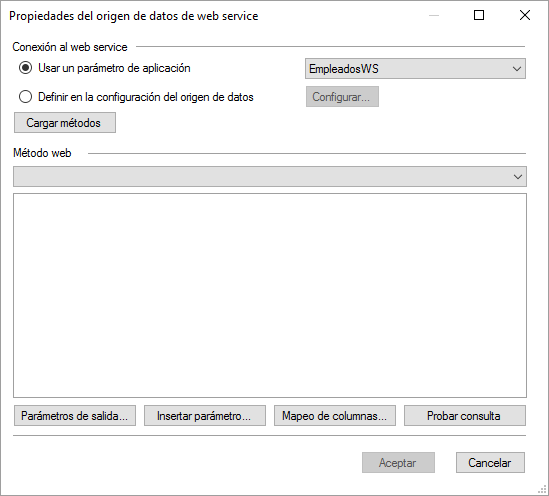Click Insertar parámetro... button
549x496 pixels.
pos(205,416)
